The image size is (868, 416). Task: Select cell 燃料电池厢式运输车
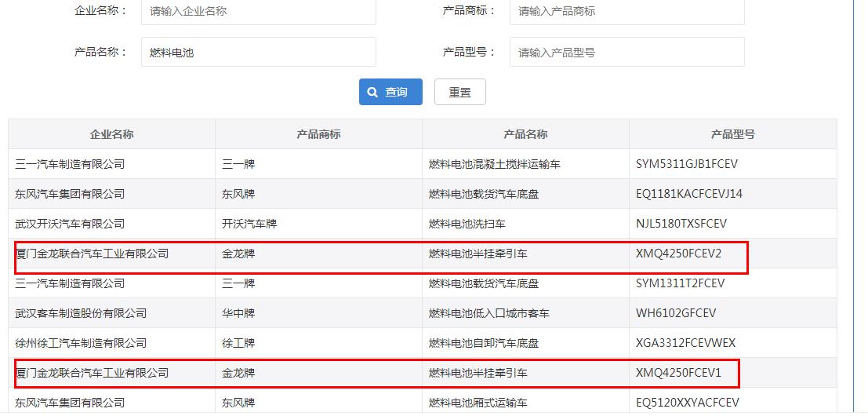click(525, 402)
